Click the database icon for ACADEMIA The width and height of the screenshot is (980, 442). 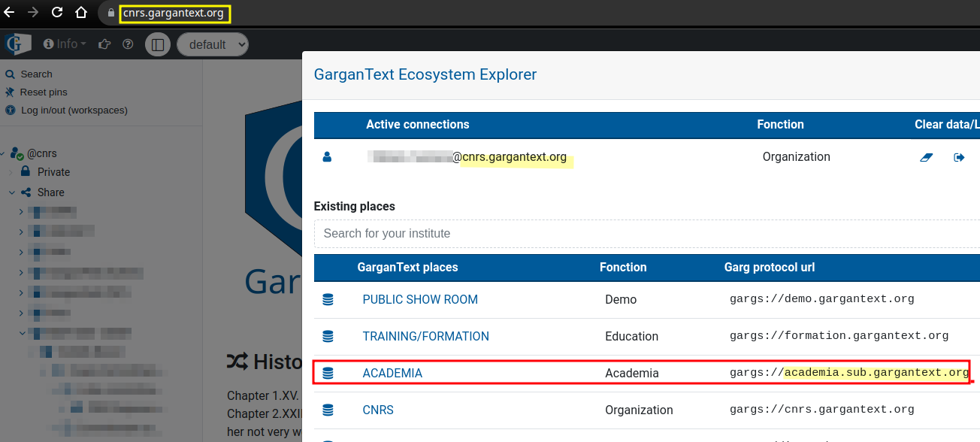328,374
